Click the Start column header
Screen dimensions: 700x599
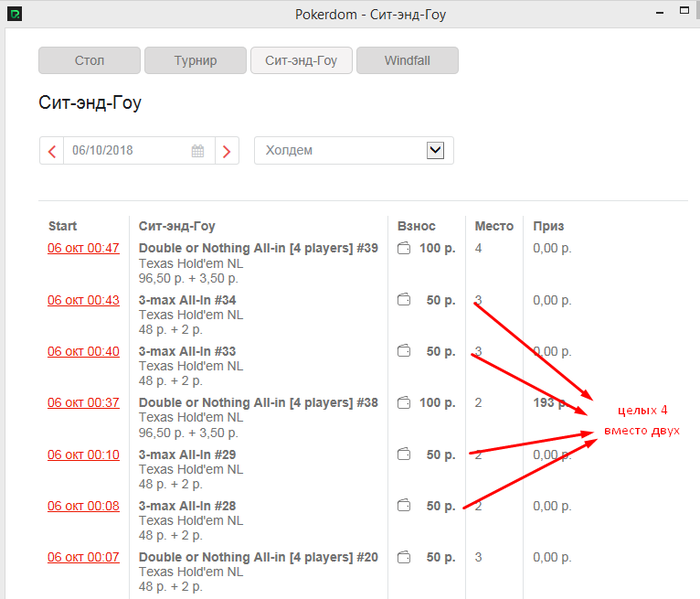[x=62, y=226]
